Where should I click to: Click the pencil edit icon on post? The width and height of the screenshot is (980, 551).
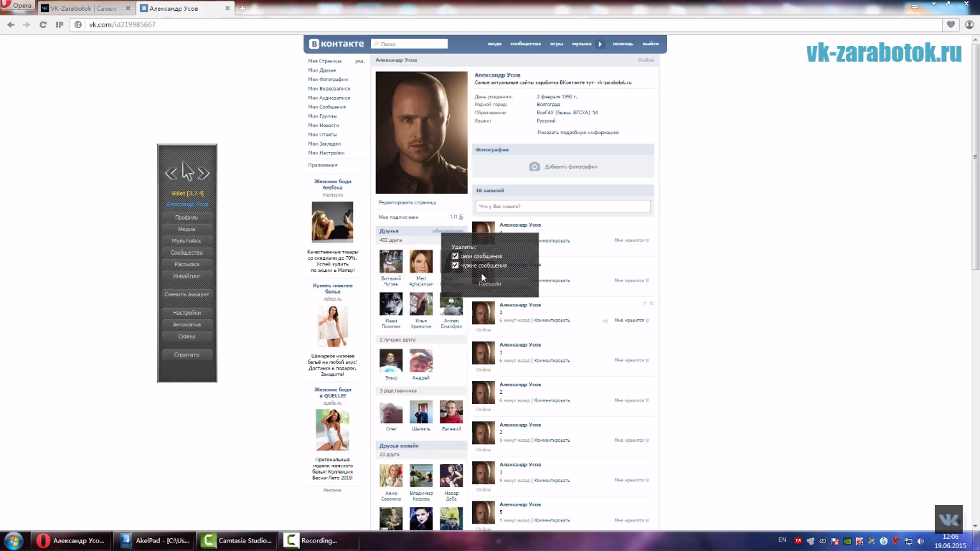(x=644, y=303)
